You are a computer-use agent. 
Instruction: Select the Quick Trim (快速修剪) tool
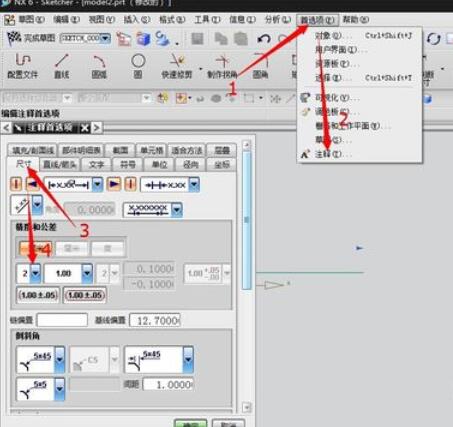pos(177,66)
